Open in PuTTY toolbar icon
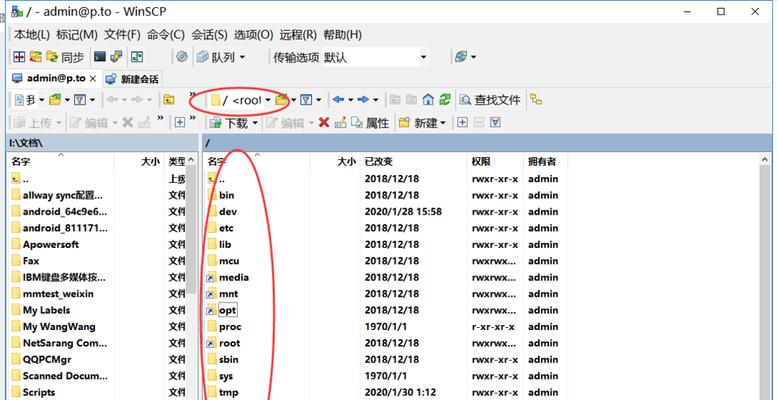The image size is (778, 400). coord(117,57)
